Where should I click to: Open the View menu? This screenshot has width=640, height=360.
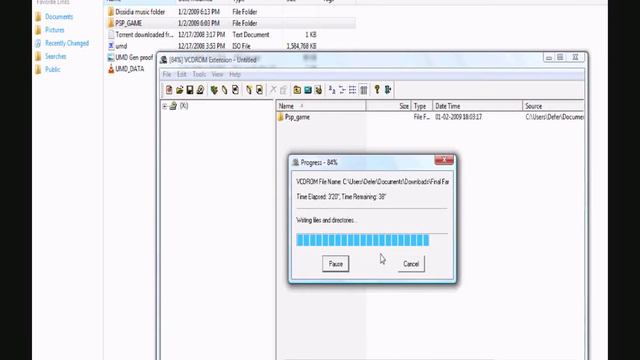coord(217,74)
